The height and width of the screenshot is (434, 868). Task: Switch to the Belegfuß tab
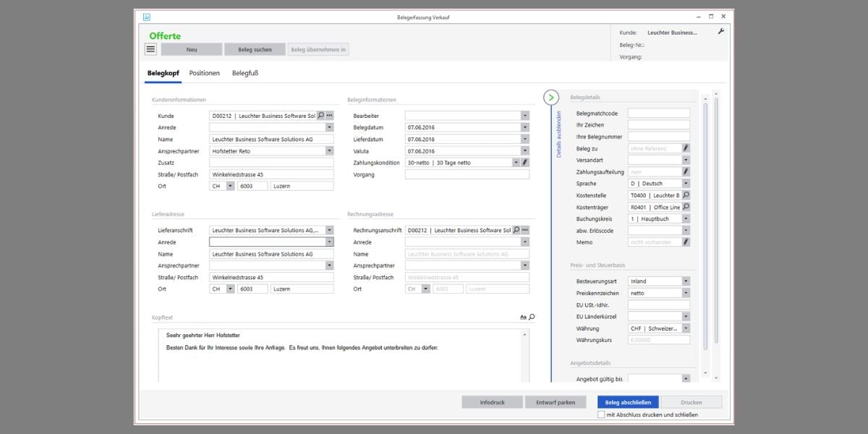click(x=245, y=73)
